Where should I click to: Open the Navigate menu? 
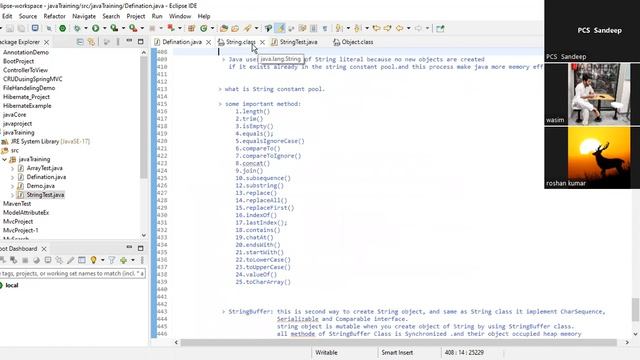[84, 16]
